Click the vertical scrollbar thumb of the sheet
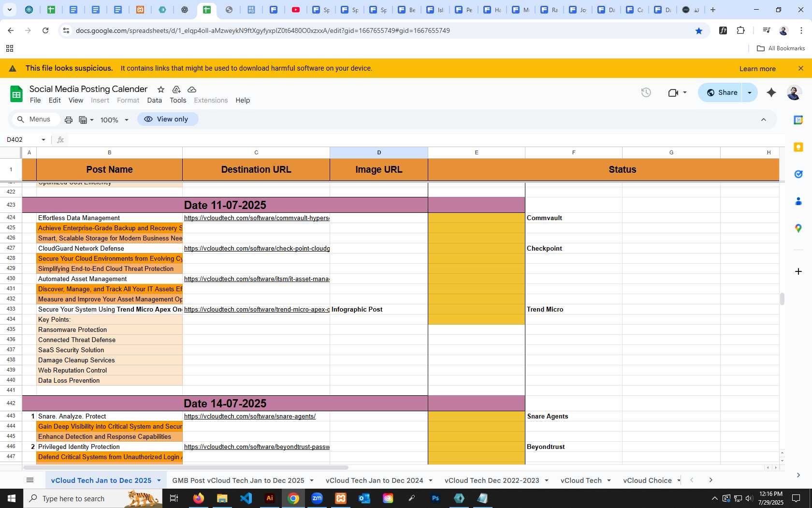 click(x=782, y=299)
